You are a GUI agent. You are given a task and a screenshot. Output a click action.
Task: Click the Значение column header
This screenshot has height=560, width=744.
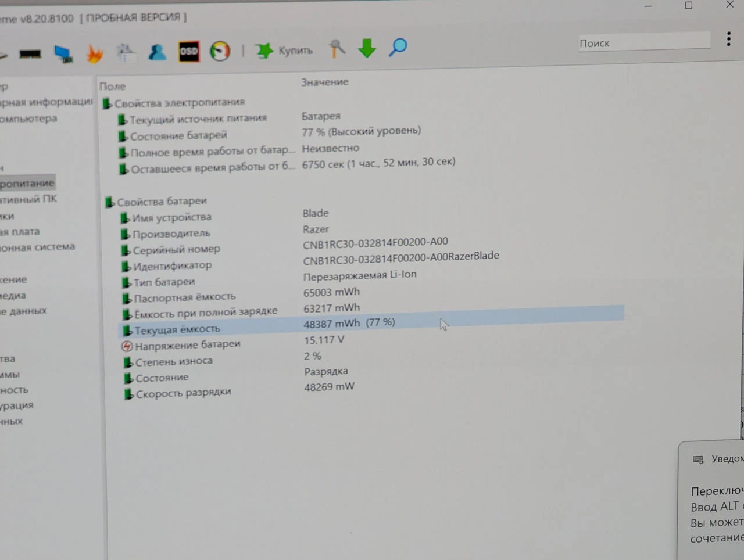pyautogui.click(x=325, y=82)
